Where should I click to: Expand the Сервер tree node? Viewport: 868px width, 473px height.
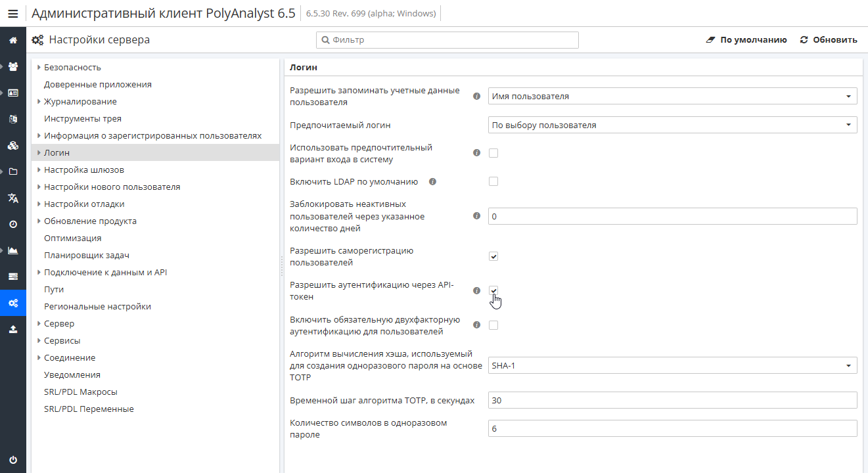pos(39,323)
